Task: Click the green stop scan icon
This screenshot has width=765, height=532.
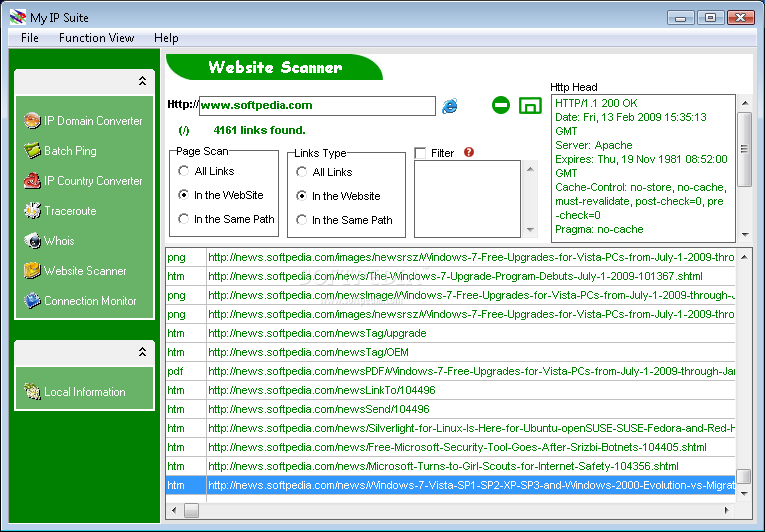Action: [x=501, y=105]
